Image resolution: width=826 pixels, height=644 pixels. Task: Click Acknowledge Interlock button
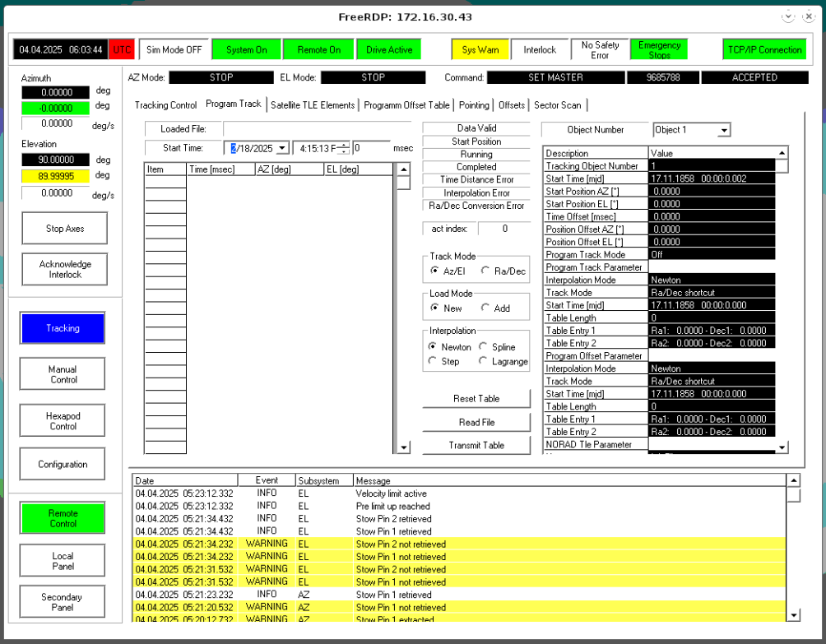click(65, 269)
